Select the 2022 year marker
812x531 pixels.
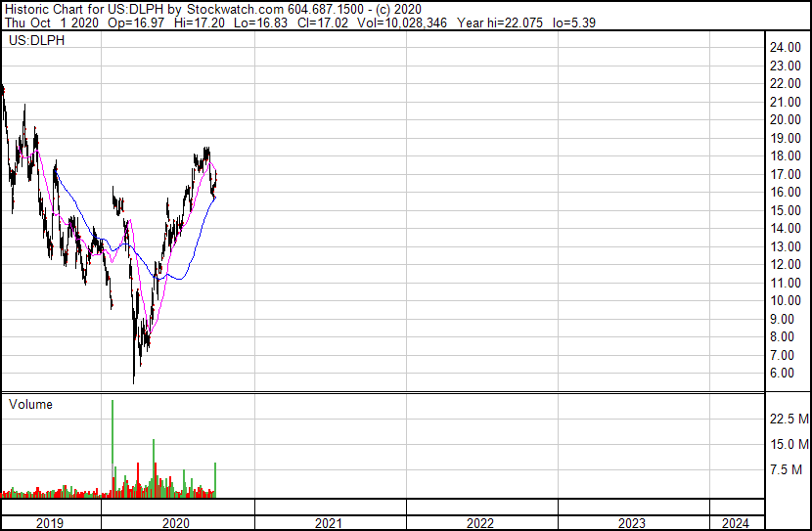pyautogui.click(x=480, y=523)
